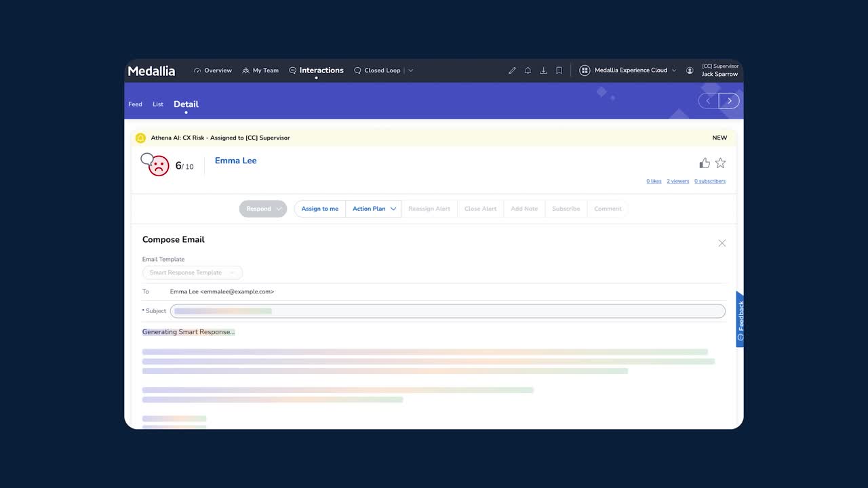Open the Smart Response Template dropdown
The height and width of the screenshot is (488, 868).
(192, 272)
